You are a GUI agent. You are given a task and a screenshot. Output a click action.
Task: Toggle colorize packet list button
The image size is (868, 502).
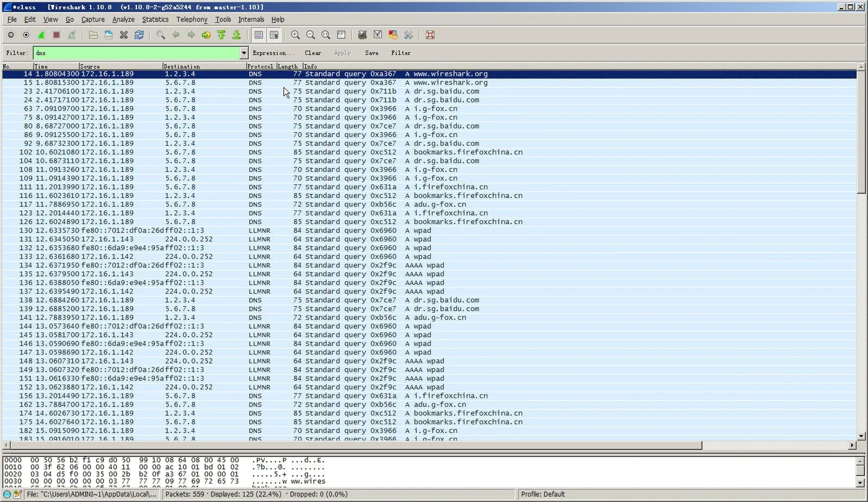coord(259,35)
